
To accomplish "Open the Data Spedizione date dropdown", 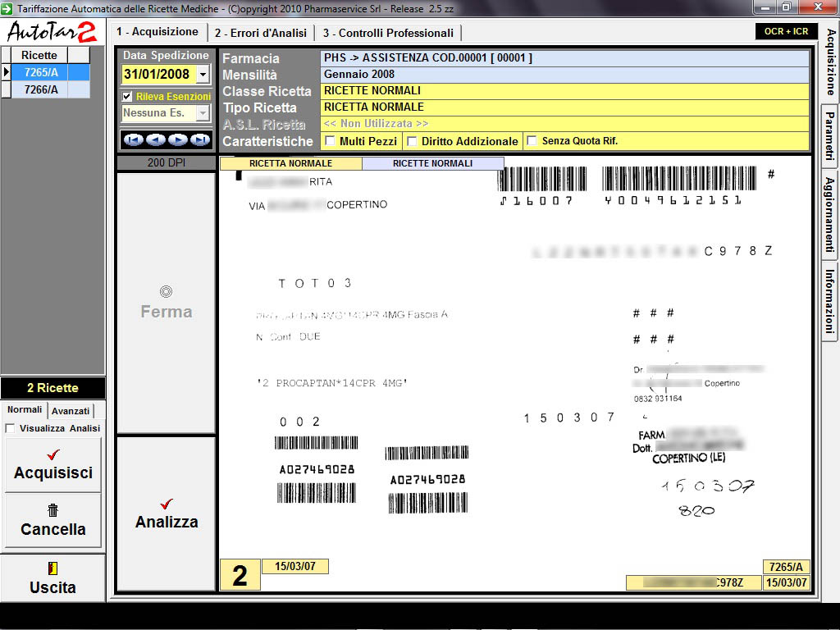I will click(203, 75).
